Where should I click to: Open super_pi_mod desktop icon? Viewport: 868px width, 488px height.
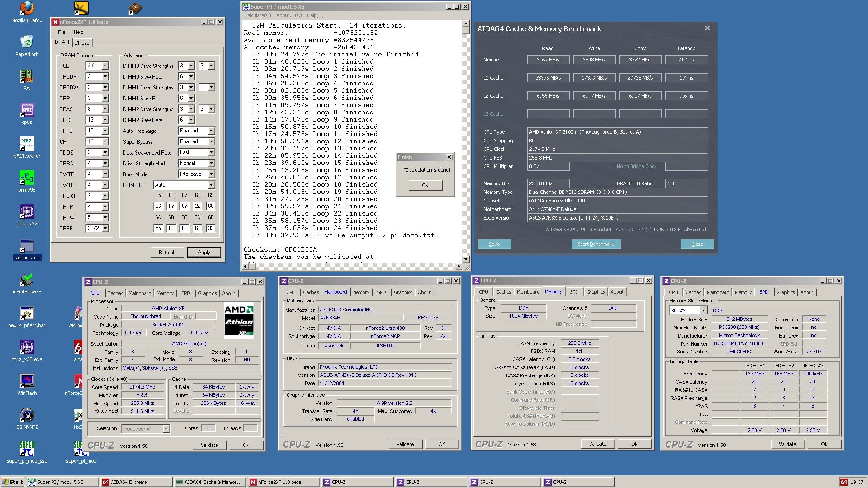[x=81, y=452]
